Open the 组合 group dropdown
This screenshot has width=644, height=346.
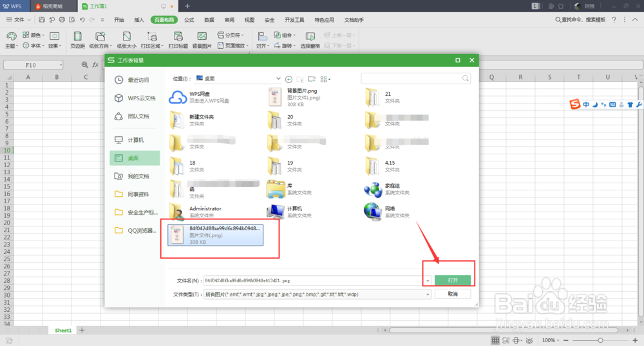(285, 35)
